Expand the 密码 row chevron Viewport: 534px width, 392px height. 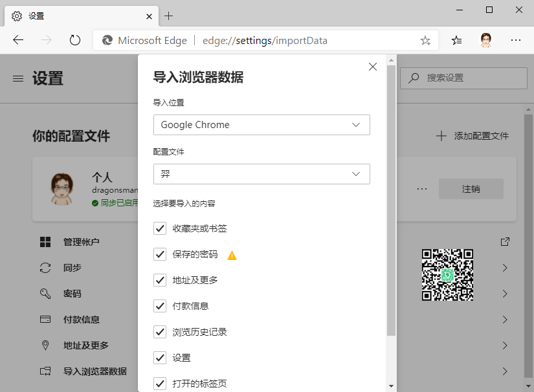coord(505,294)
